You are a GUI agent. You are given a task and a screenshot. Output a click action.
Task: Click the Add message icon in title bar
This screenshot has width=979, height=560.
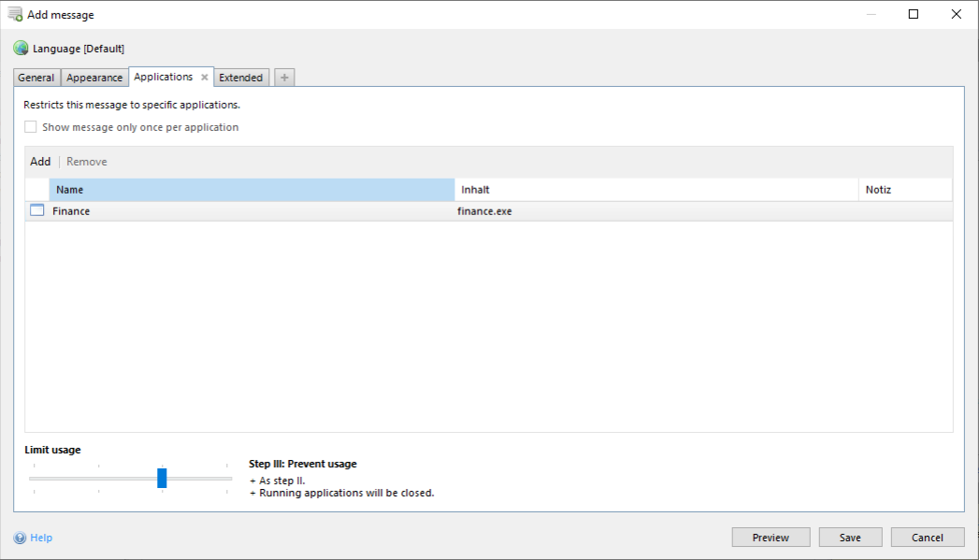17,14
